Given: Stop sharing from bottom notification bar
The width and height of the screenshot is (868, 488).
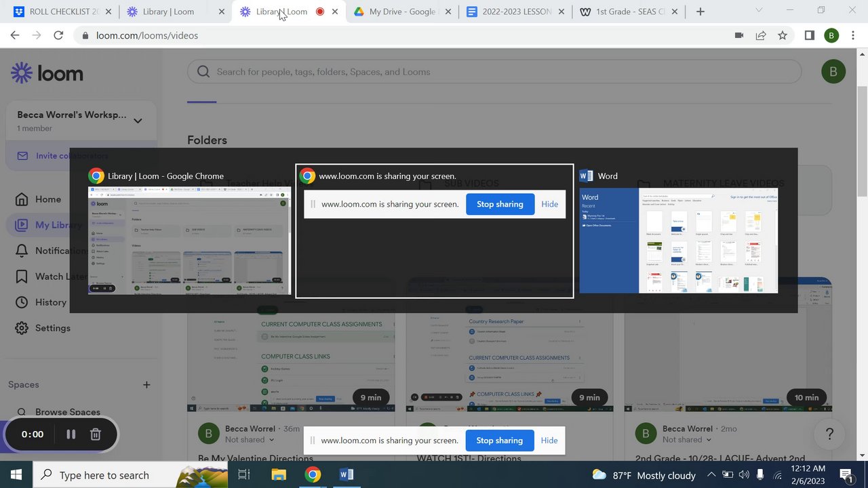Looking at the screenshot, I should pyautogui.click(x=500, y=441).
